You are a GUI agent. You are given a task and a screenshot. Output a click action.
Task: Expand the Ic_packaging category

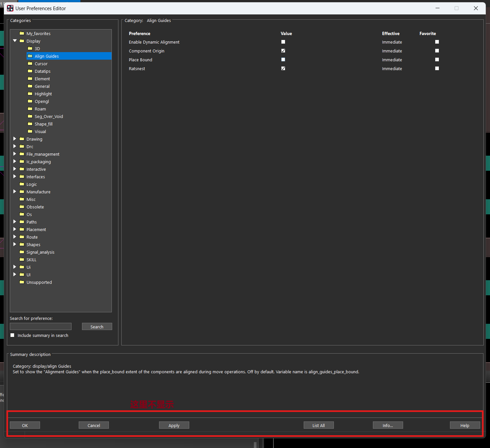(15, 161)
